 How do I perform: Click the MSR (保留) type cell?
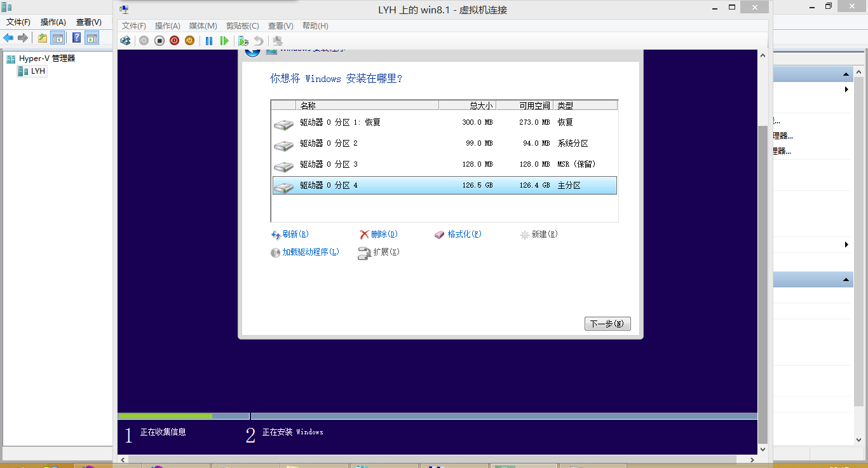(x=577, y=165)
